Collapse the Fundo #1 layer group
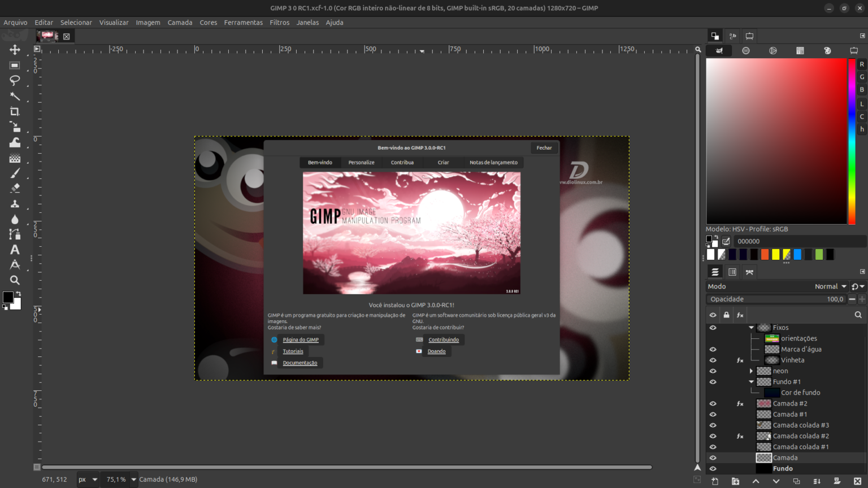868x488 pixels. tap(752, 381)
